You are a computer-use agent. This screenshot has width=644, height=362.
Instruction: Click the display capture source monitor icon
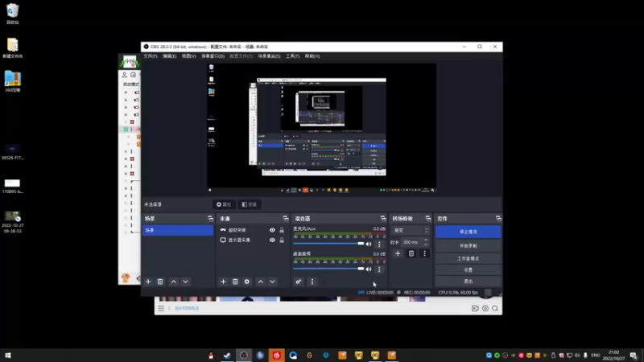tap(223, 240)
